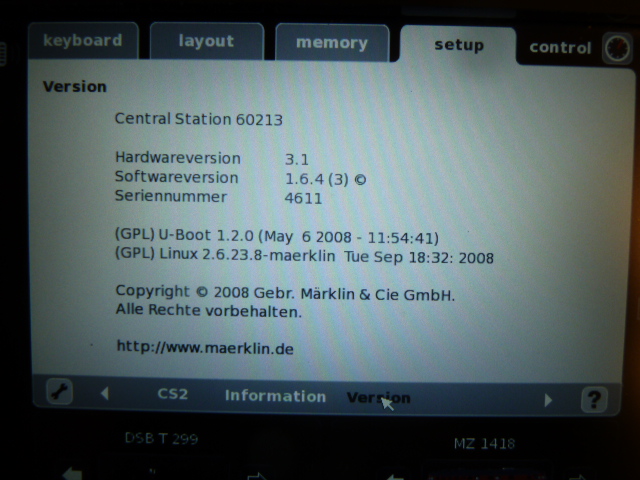Viewport: 640px width, 480px height.
Task: Click the Alle Rechte vorbehalten text
Action: [209, 311]
